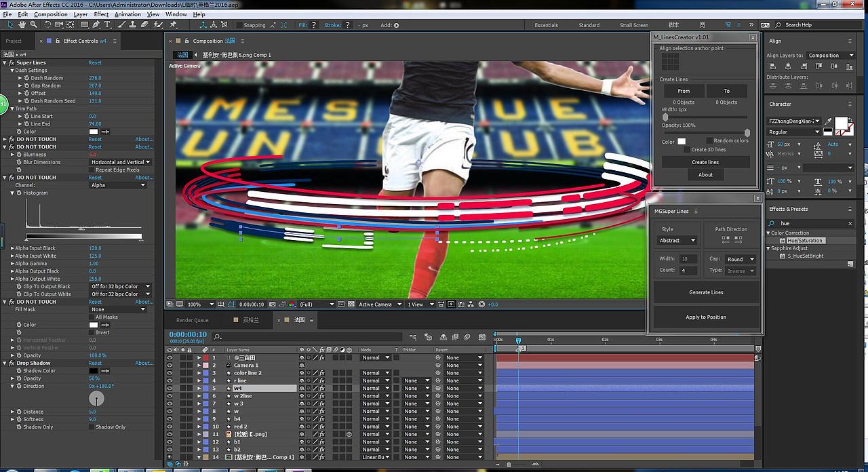
Task: Click About in M_LinesCreator
Action: [x=705, y=174]
